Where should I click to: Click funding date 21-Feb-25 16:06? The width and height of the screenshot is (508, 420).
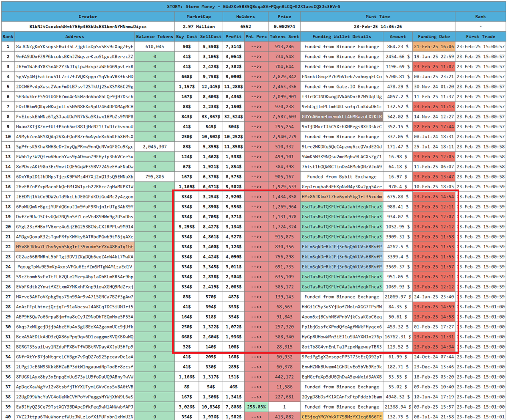[x=433, y=47]
